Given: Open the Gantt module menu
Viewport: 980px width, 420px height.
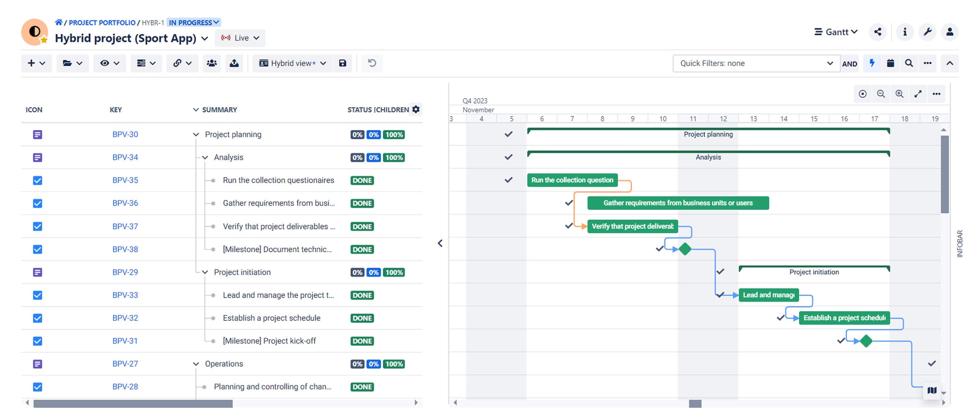Looking at the screenshot, I should pos(836,32).
